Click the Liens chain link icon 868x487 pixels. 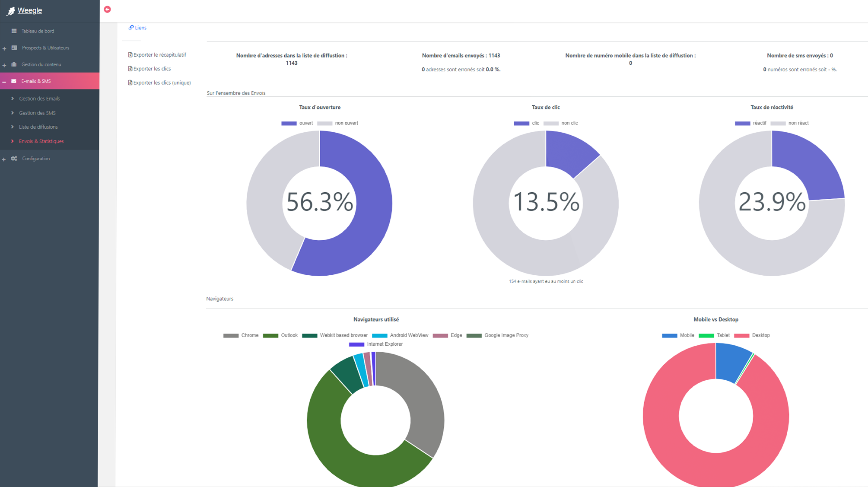coord(131,28)
